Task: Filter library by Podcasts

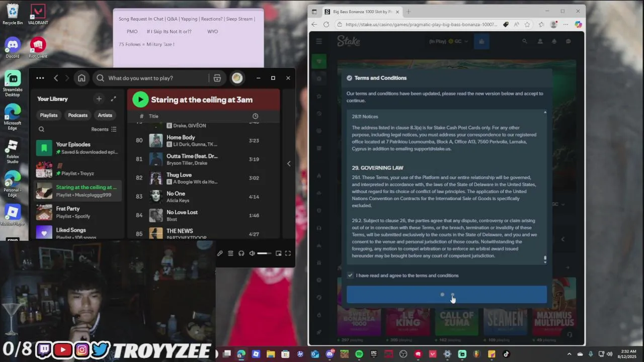Action: [77, 115]
